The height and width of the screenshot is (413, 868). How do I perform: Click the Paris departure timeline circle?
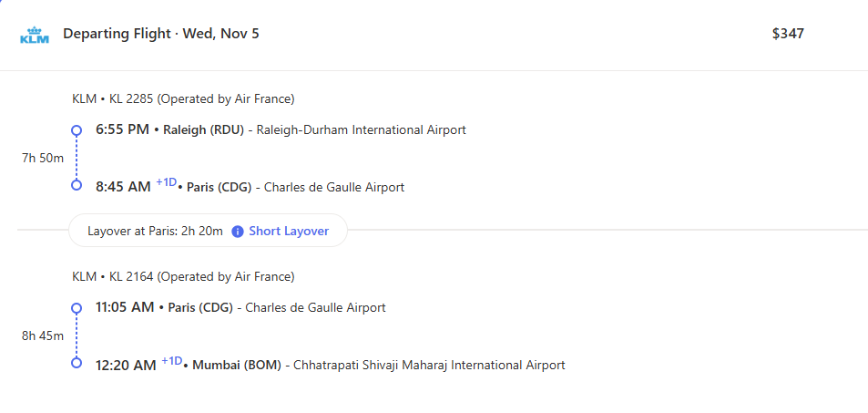click(77, 308)
